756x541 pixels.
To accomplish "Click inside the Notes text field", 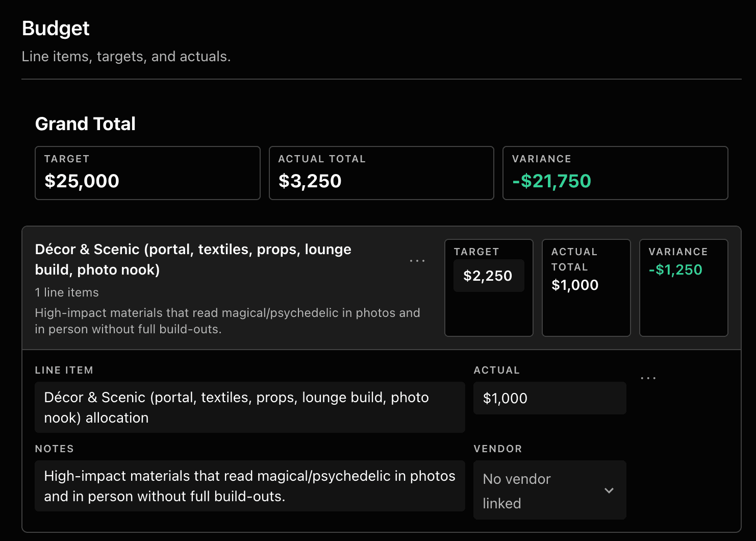I will coord(249,485).
